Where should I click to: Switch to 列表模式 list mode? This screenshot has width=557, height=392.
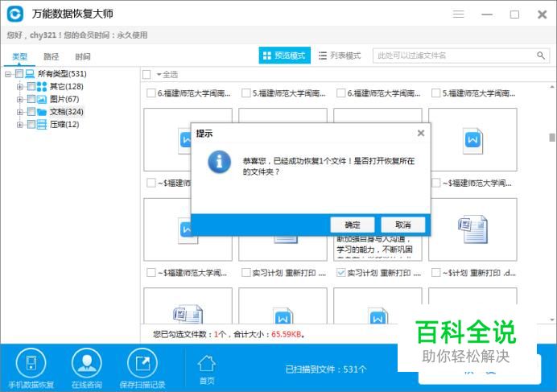click(x=340, y=56)
